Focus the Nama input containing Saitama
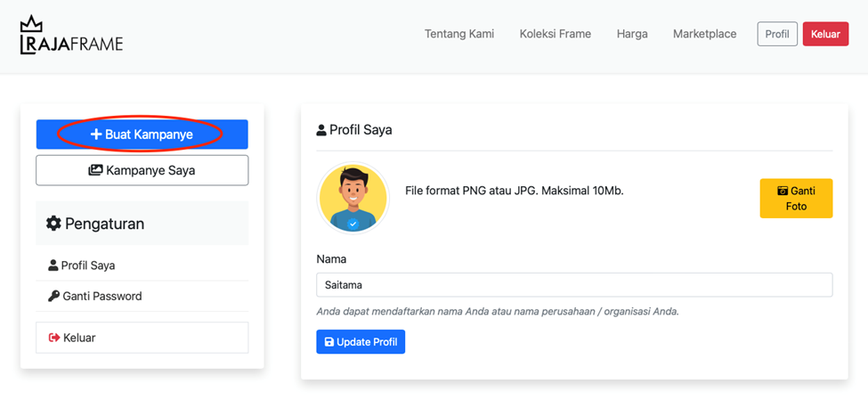Screen dimensions: 868x400 574,285
